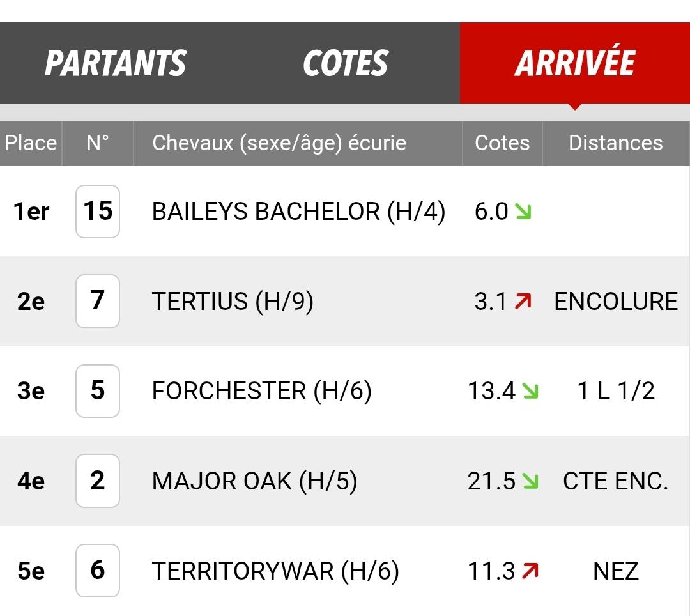Click the Distances column header
690x616 pixels.
tap(616, 143)
